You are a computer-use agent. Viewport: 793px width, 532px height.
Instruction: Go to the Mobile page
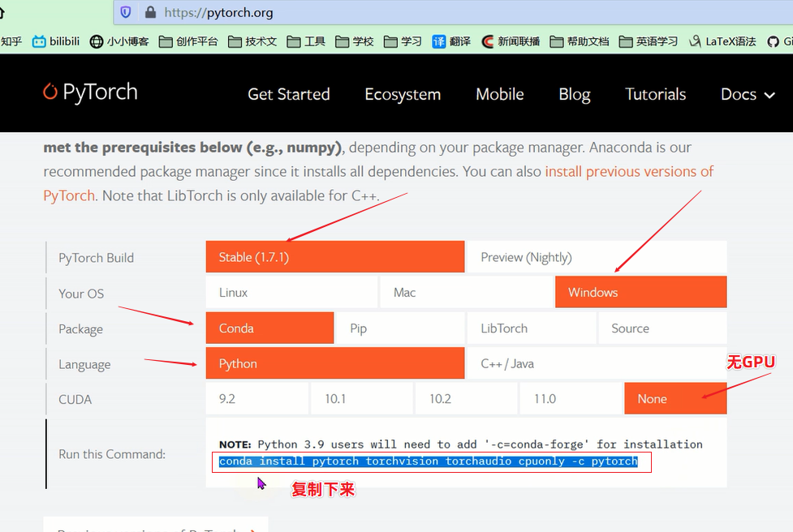click(500, 94)
